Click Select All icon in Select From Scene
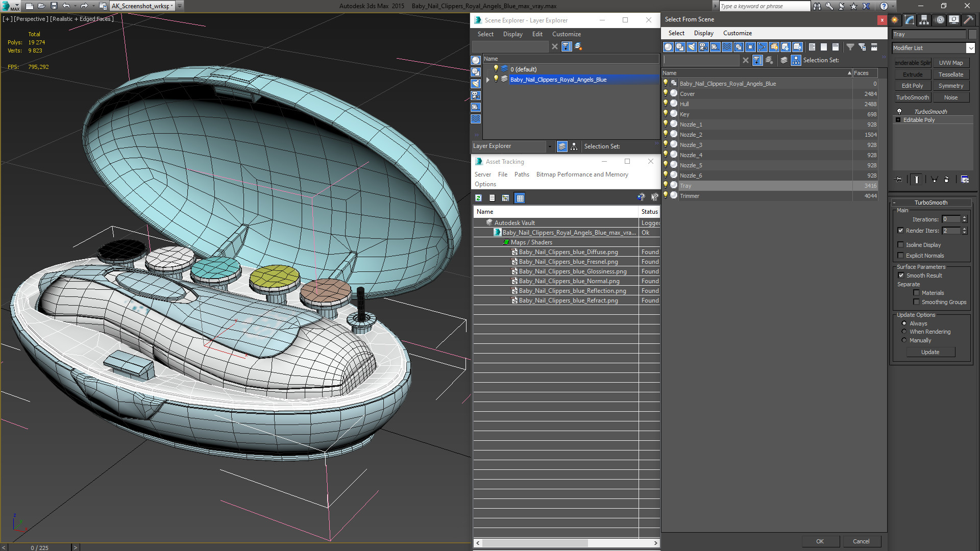 [812, 47]
